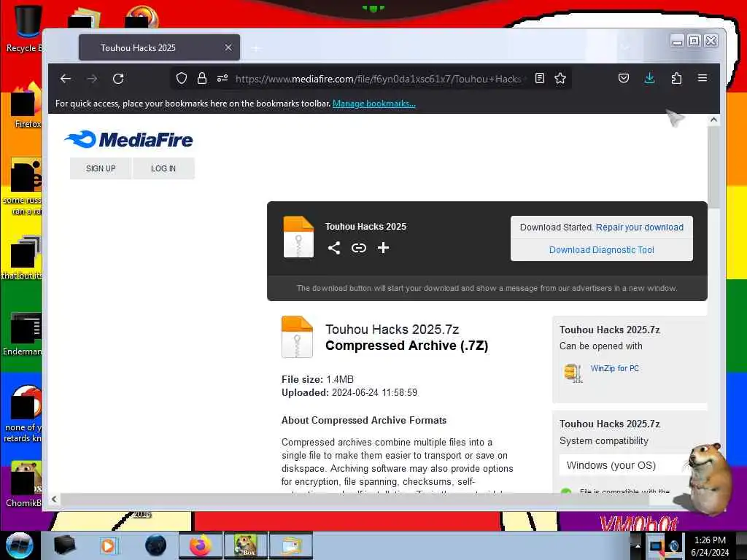747x560 pixels.
Task: Click the LOG IN button
Action: [x=163, y=168]
